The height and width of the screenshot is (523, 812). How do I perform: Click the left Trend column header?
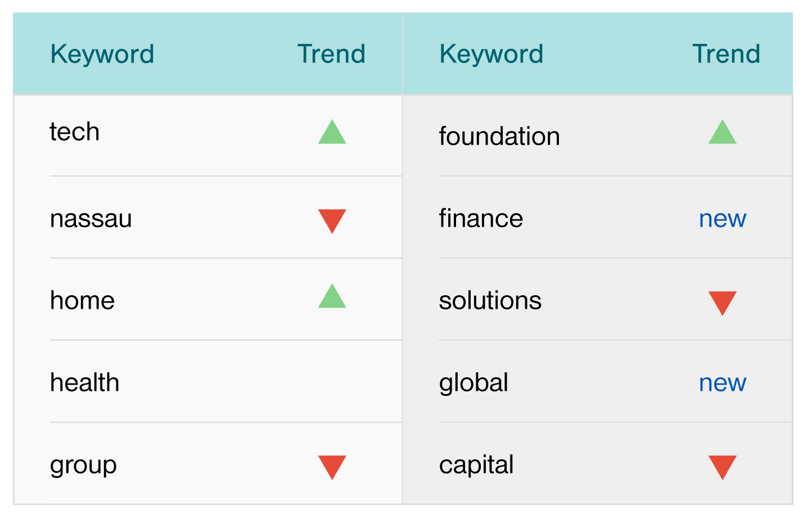point(331,54)
